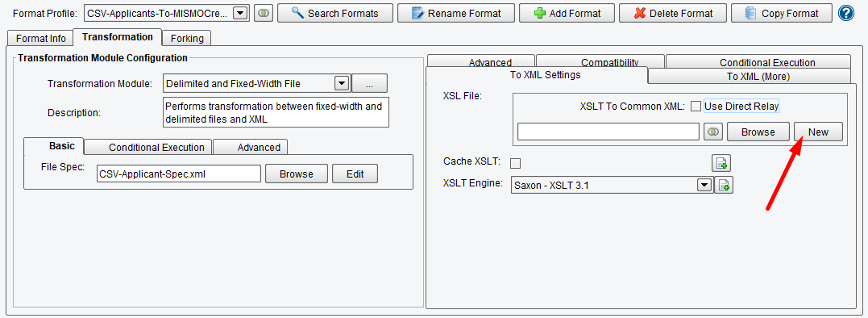
Task: Enable the Use Direct Relay checkbox
Action: (696, 106)
